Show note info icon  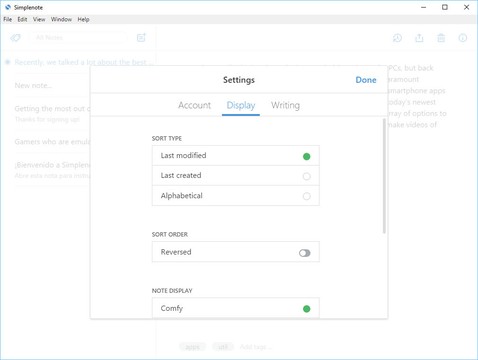pos(463,38)
